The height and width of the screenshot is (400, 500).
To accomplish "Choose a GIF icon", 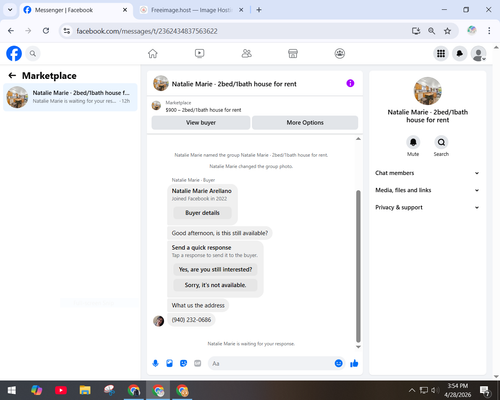I will (x=198, y=363).
